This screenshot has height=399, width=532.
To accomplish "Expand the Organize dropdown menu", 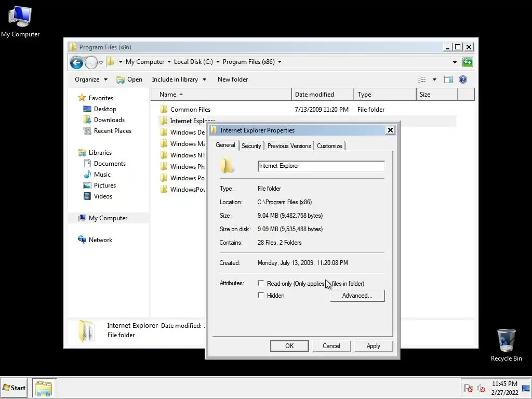I will 91,79.
